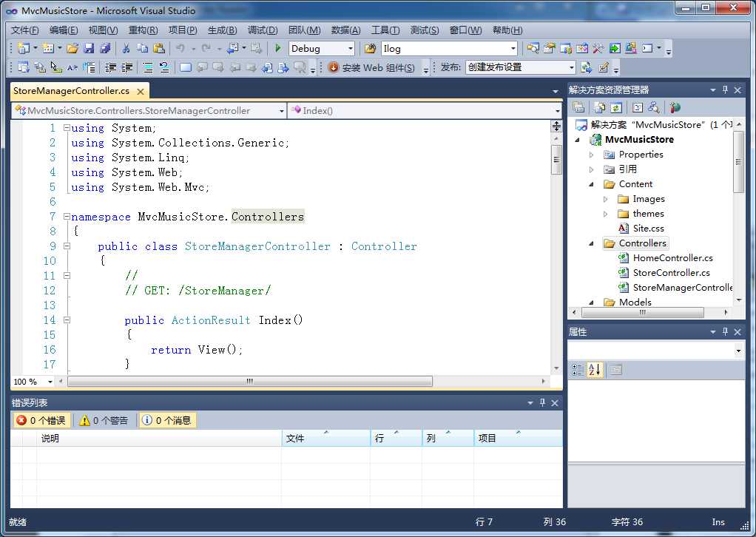Toggle the 0 个警告 warnings filter
The width and height of the screenshot is (756, 537).
point(104,420)
